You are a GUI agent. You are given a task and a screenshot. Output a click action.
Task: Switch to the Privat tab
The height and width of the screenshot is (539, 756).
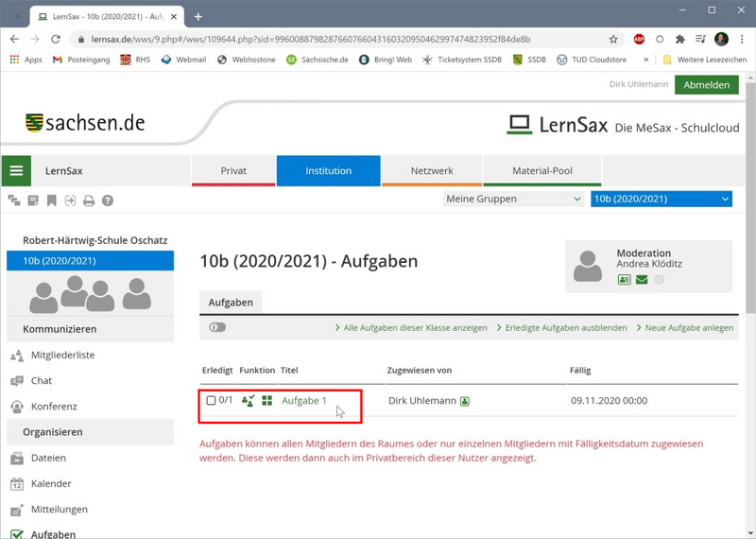coord(233,171)
